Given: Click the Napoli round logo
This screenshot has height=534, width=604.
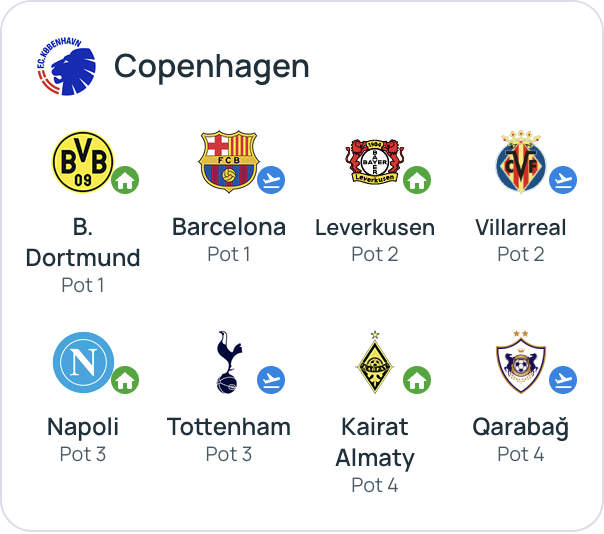Looking at the screenshot, I should click(82, 361).
